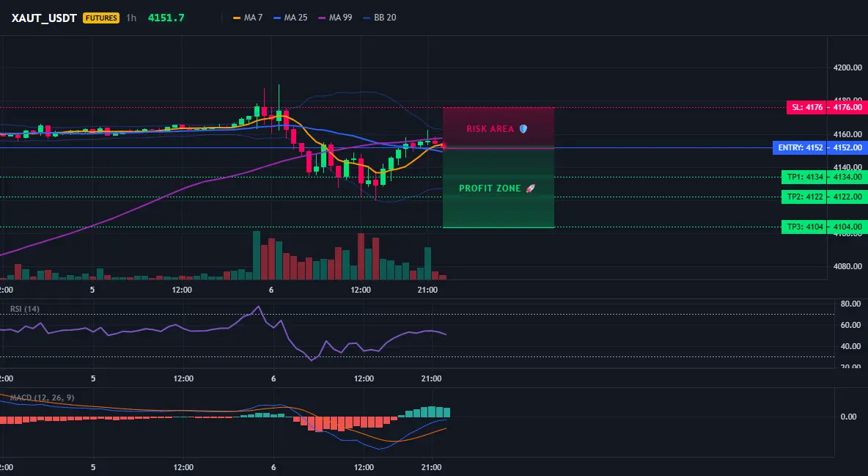Click the TP1: 4134 target label
Viewport: 868px width, 476px height.
click(x=805, y=177)
